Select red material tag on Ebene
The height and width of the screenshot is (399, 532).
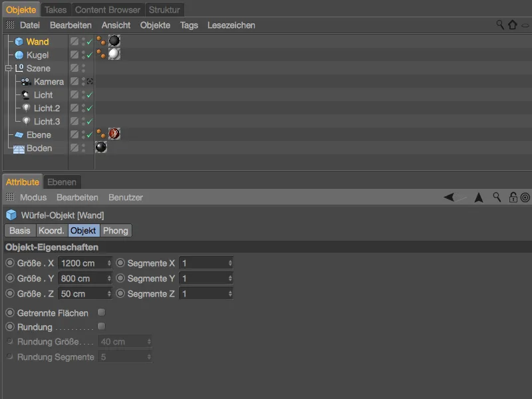click(114, 134)
